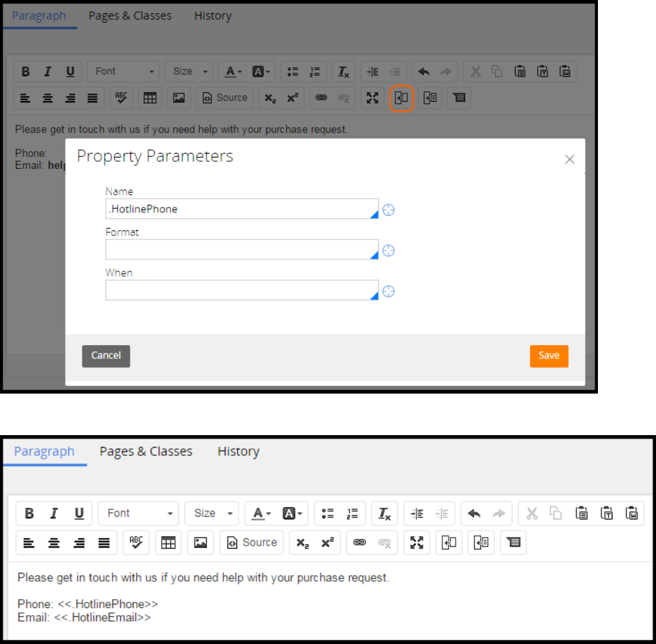Select the Paragraph tab in the top editor
656x644 pixels.
point(39,15)
